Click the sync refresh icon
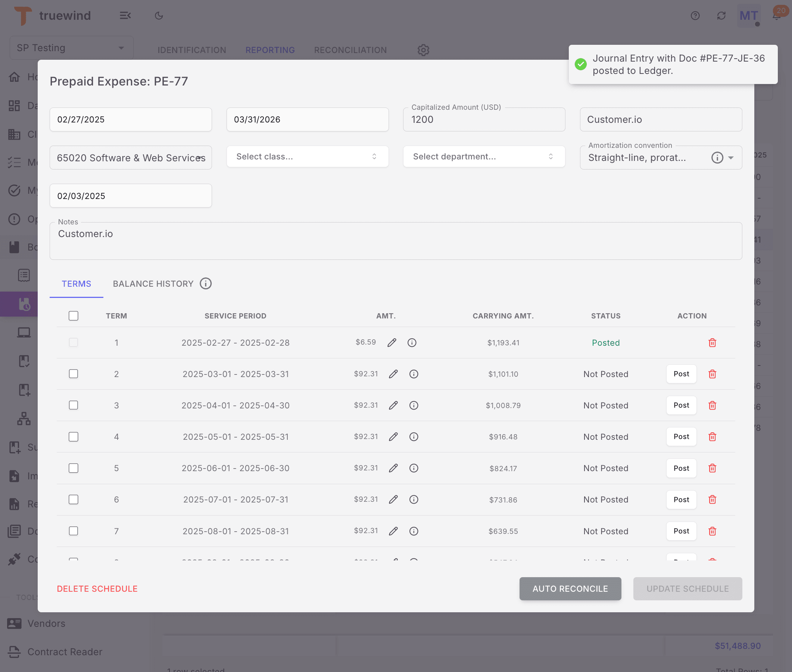This screenshot has height=672, width=792. (721, 16)
